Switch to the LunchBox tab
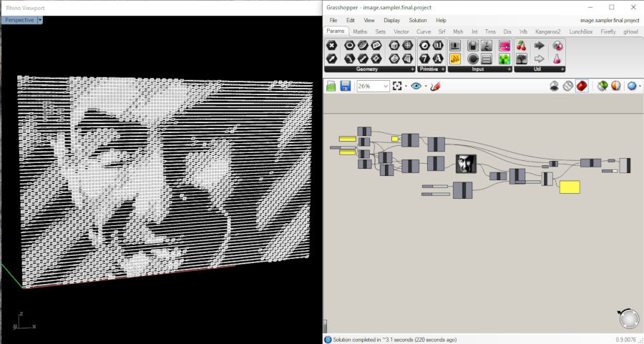644x344 pixels. click(x=581, y=31)
